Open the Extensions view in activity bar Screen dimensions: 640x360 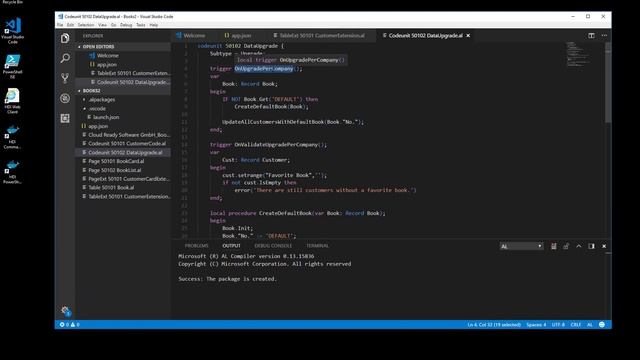tap(65, 118)
